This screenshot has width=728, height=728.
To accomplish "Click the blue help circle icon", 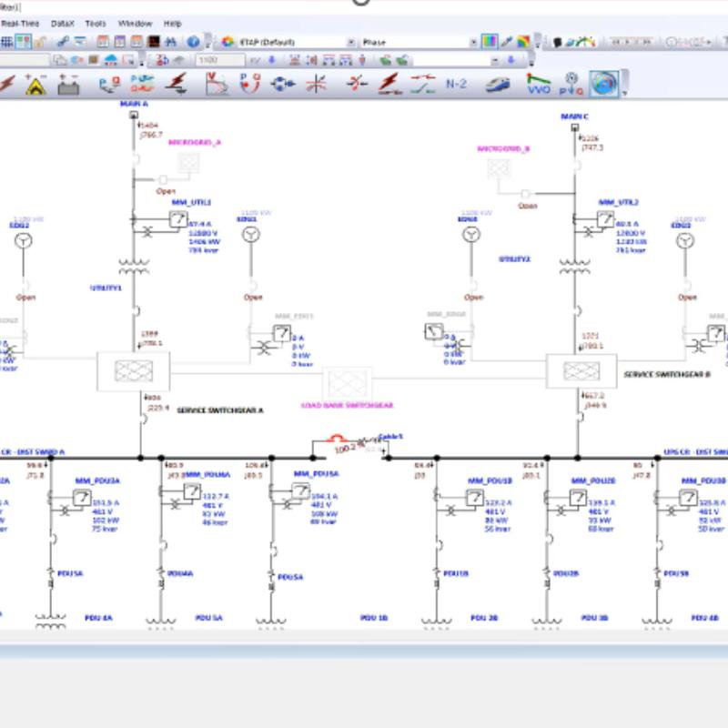I will point(193,42).
